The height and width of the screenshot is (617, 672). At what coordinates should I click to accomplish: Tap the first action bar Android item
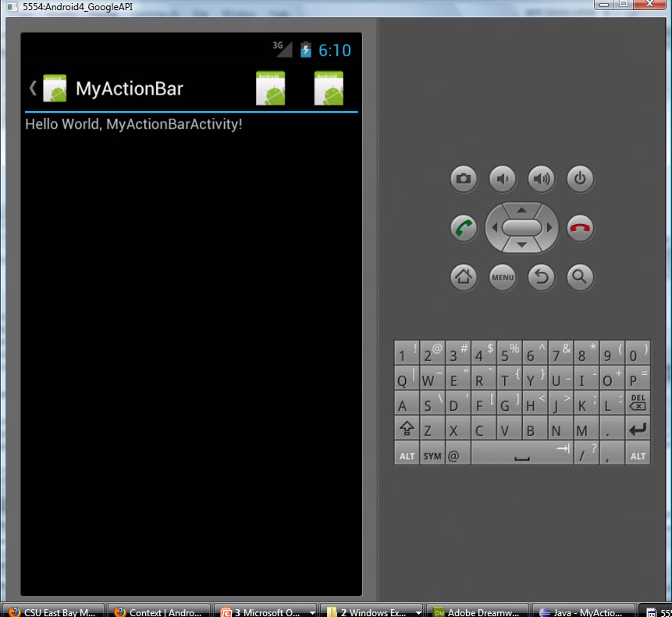[x=271, y=88]
